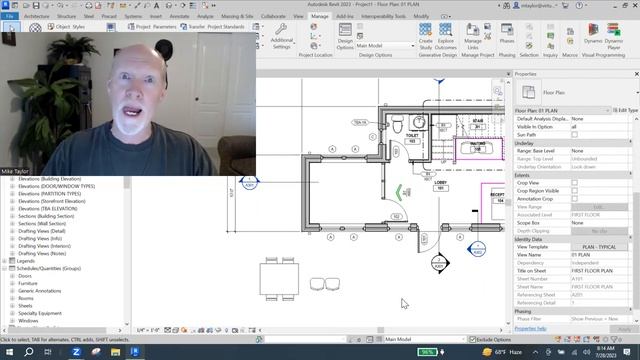Toggle Annotation Crop checkbox

pos(574,199)
